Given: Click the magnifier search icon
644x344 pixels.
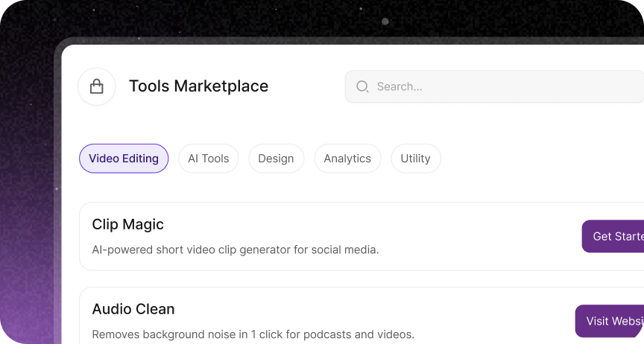Looking at the screenshot, I should point(362,86).
